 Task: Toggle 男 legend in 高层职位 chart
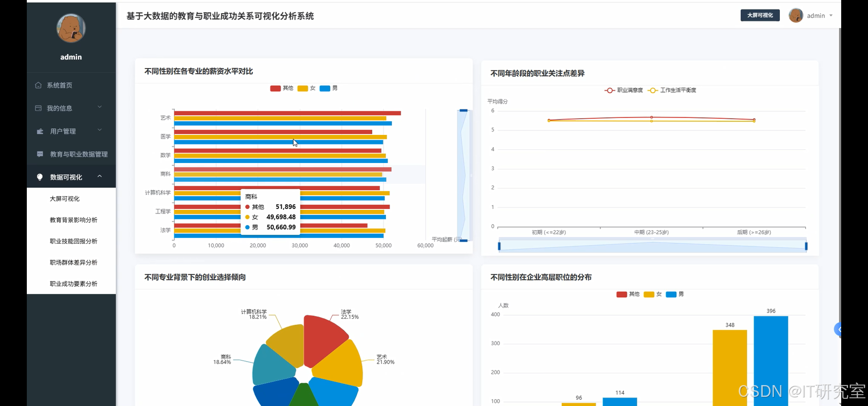675,294
